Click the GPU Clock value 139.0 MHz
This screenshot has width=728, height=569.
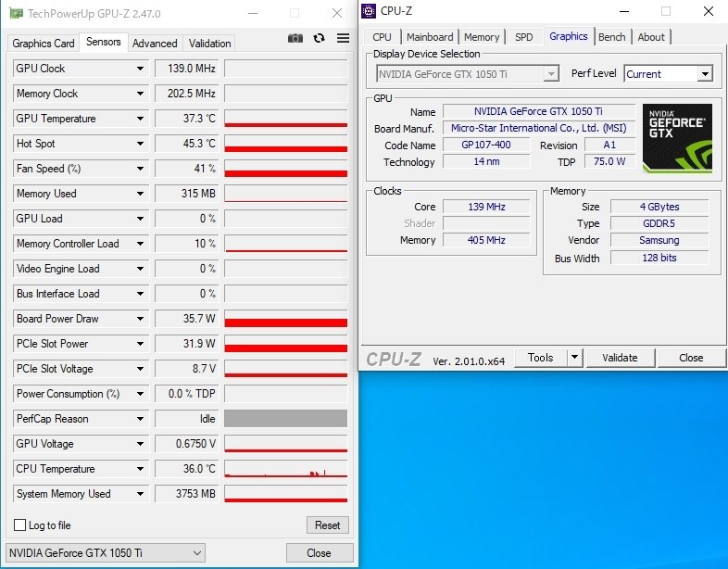click(x=186, y=69)
